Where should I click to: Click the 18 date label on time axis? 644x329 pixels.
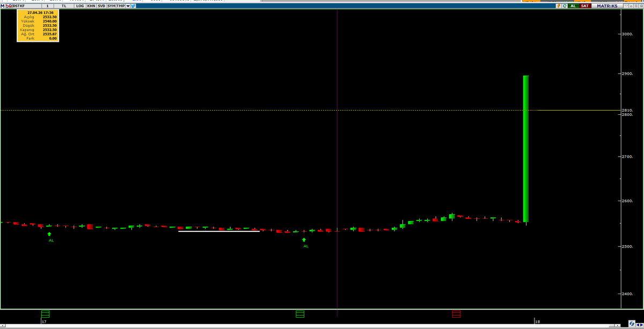[537, 321]
